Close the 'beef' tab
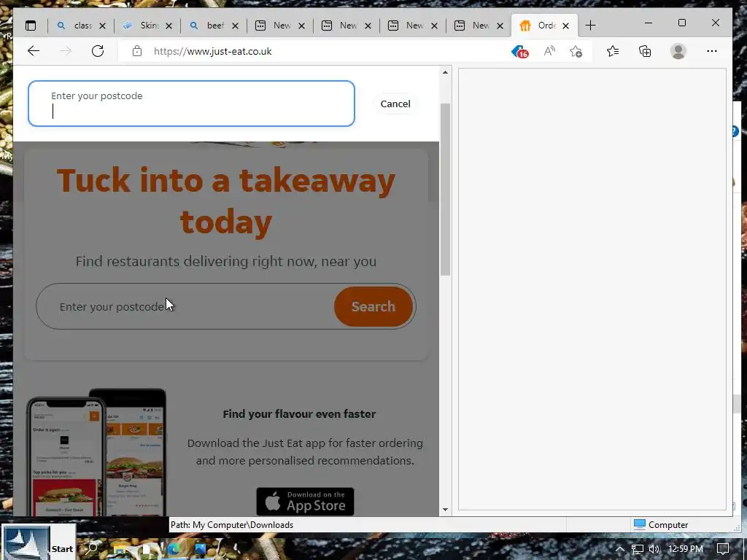This screenshot has height=560, width=747. [236, 26]
